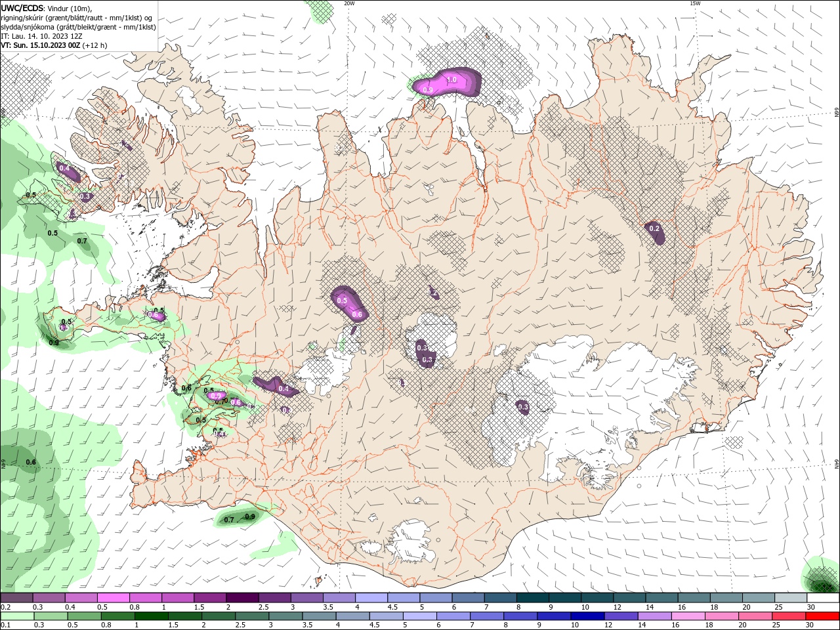Select the darkest purple 2 swatch in snow scale

tap(241, 598)
